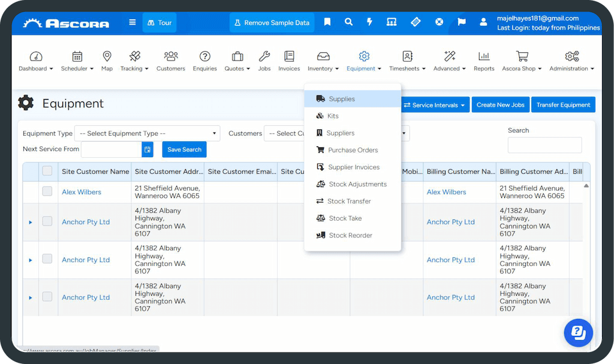The width and height of the screenshot is (614, 364).
Task: Click the Create New Jobs button
Action: (501, 104)
